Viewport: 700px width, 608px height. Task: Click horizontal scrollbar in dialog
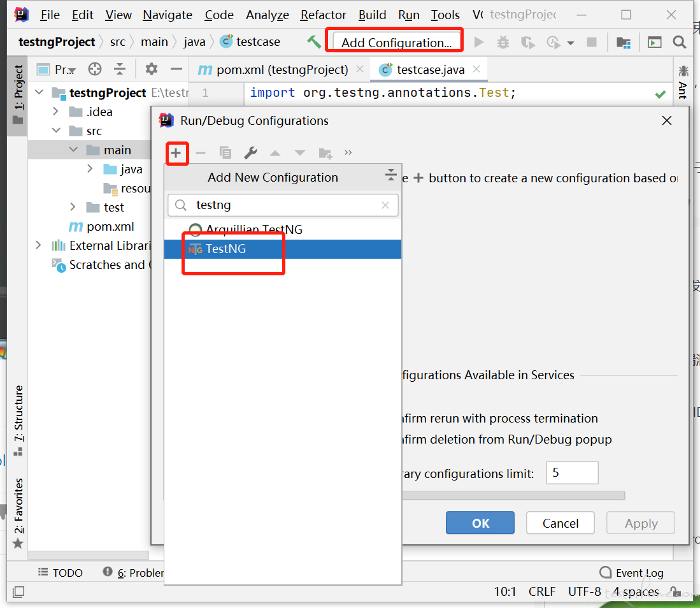(513, 495)
